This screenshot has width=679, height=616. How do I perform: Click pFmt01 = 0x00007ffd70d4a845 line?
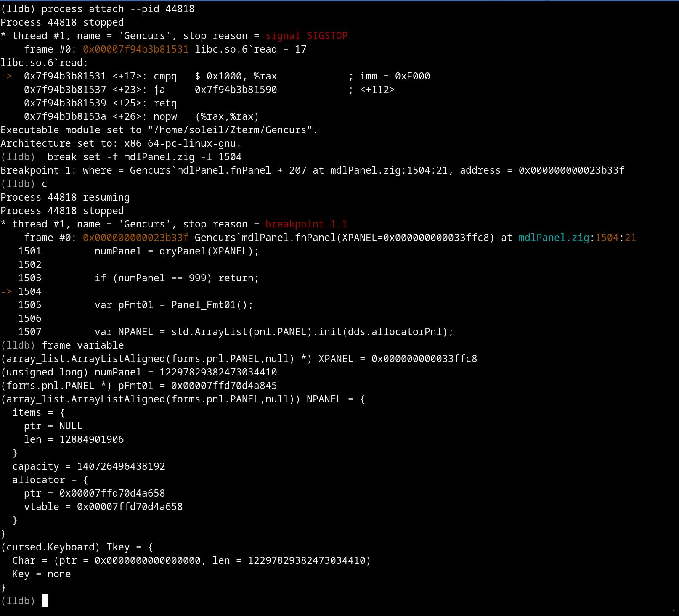[x=139, y=386]
